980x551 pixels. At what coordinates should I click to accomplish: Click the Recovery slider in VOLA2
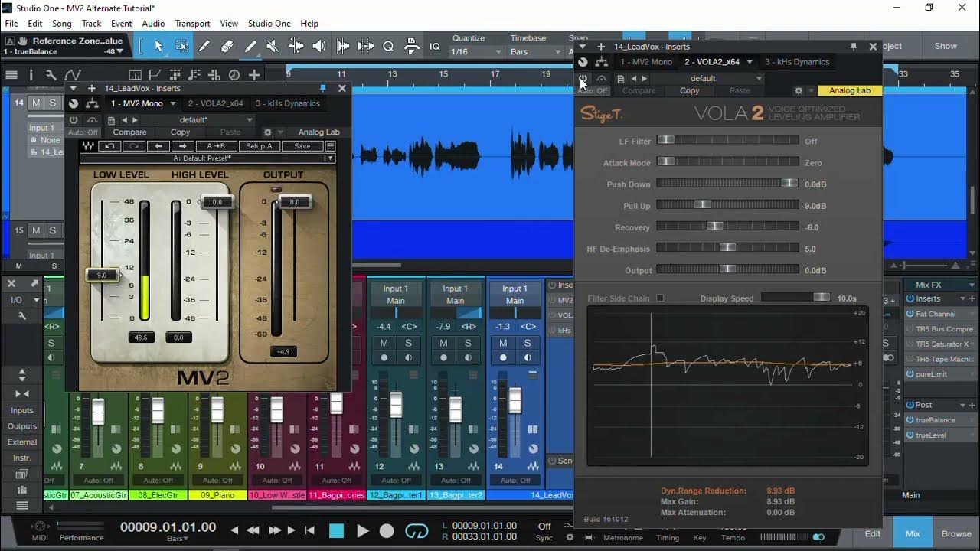pos(727,227)
